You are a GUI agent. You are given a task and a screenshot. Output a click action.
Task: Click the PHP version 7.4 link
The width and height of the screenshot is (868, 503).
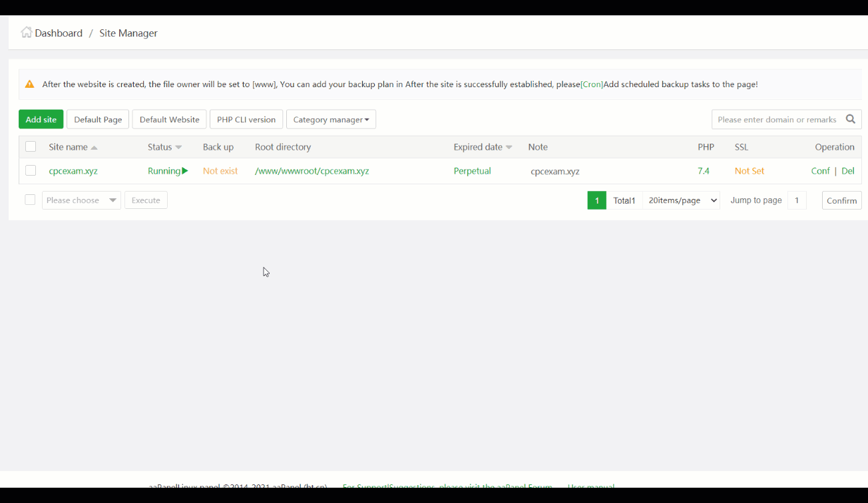click(x=704, y=171)
